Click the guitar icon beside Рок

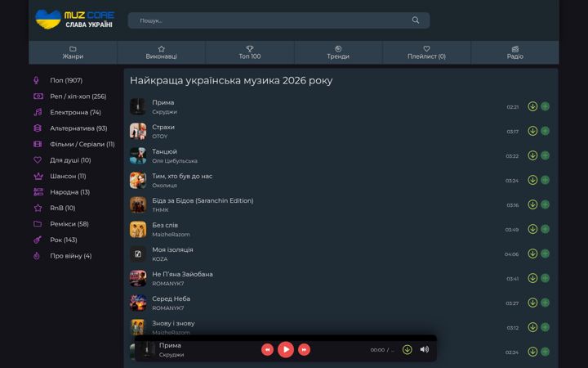tap(38, 240)
